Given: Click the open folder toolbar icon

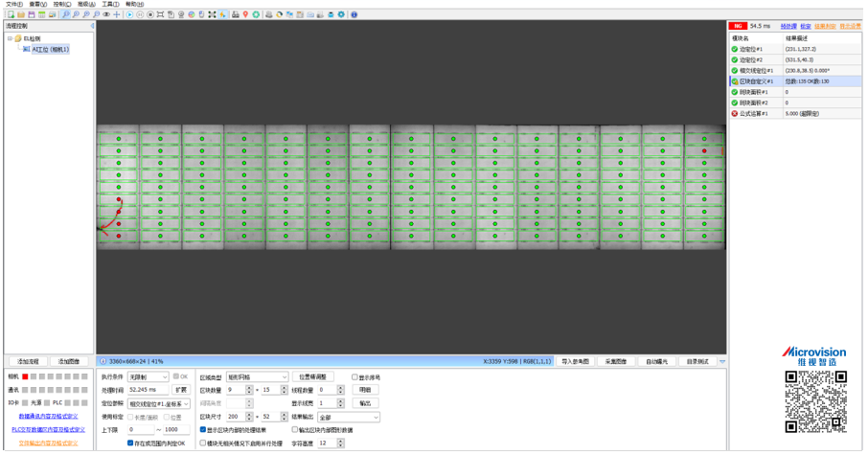Looking at the screenshot, I should (21, 14).
